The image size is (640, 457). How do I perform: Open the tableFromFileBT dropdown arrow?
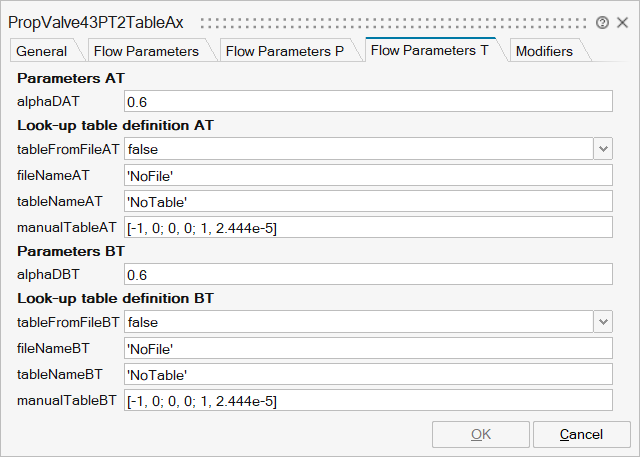coord(602,322)
